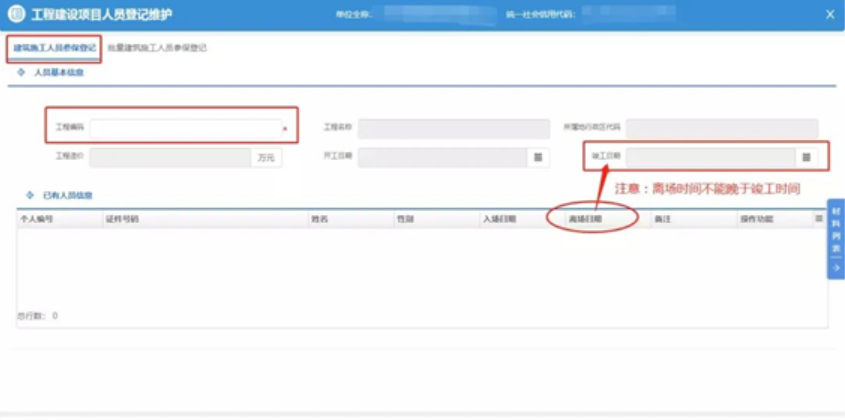Click the 竣工日期 date field

pos(710,157)
